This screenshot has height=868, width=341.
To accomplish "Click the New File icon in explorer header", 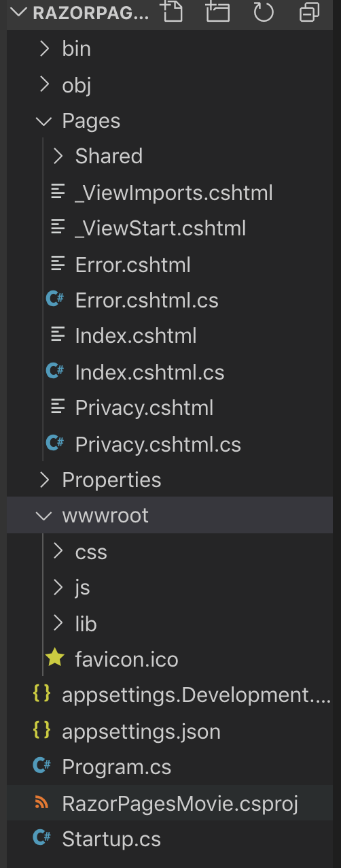I will point(172,12).
